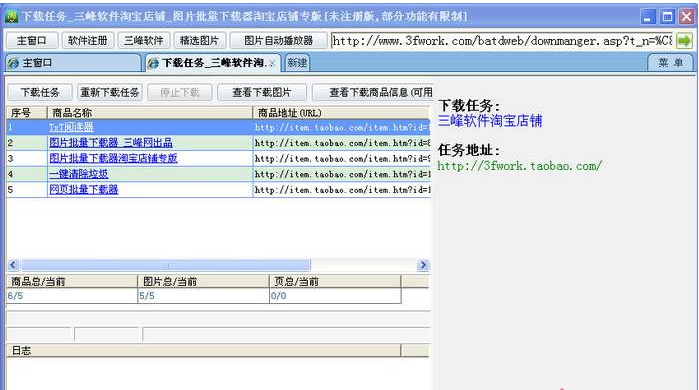
Task: Click the 日志 log header
Action: (204, 351)
